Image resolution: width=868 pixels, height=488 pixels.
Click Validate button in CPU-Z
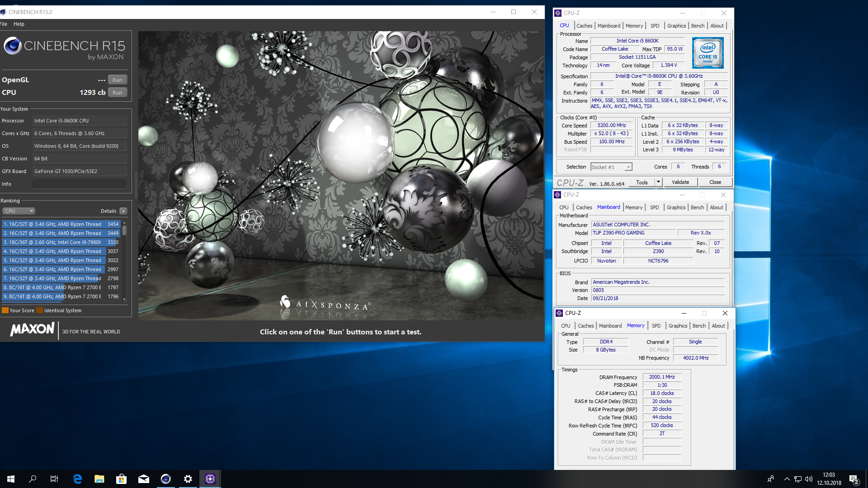click(680, 183)
